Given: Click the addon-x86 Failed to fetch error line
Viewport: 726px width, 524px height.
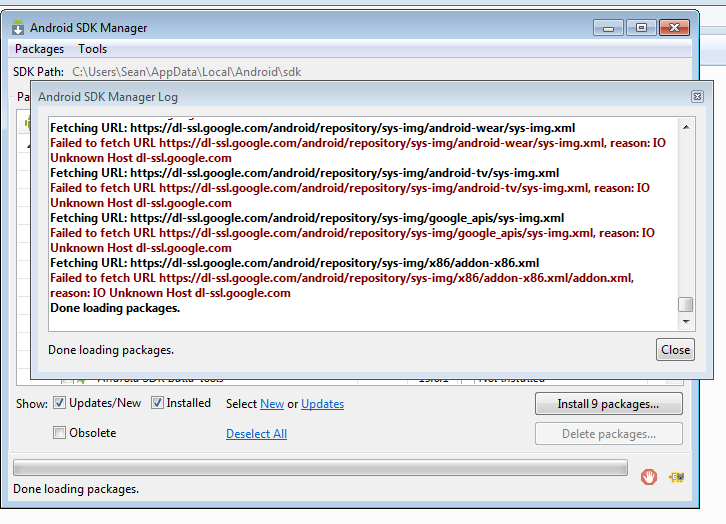Looking at the screenshot, I should [342, 285].
